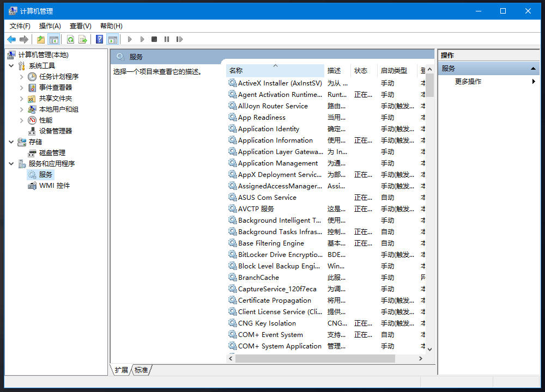Select the Application Identity service
Image resolution: width=545 pixels, height=392 pixels.
[x=269, y=129]
